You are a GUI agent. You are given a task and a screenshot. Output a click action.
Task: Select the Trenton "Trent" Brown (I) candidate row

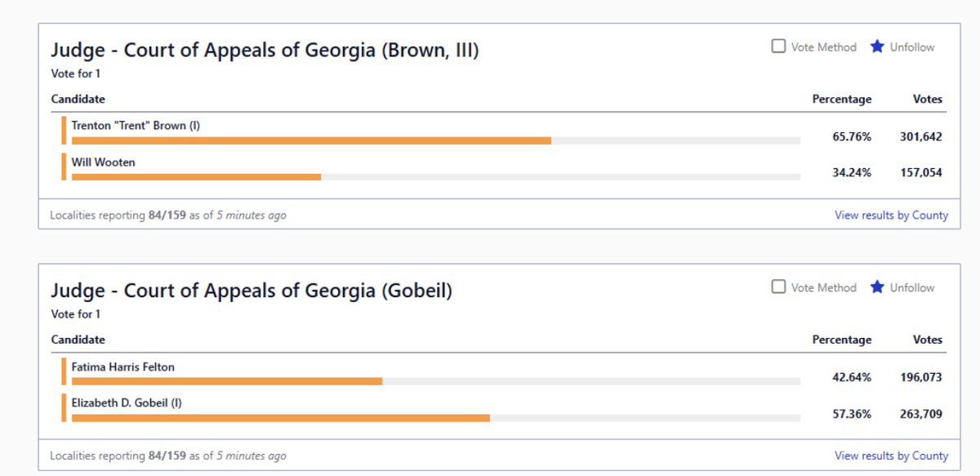click(x=503, y=131)
